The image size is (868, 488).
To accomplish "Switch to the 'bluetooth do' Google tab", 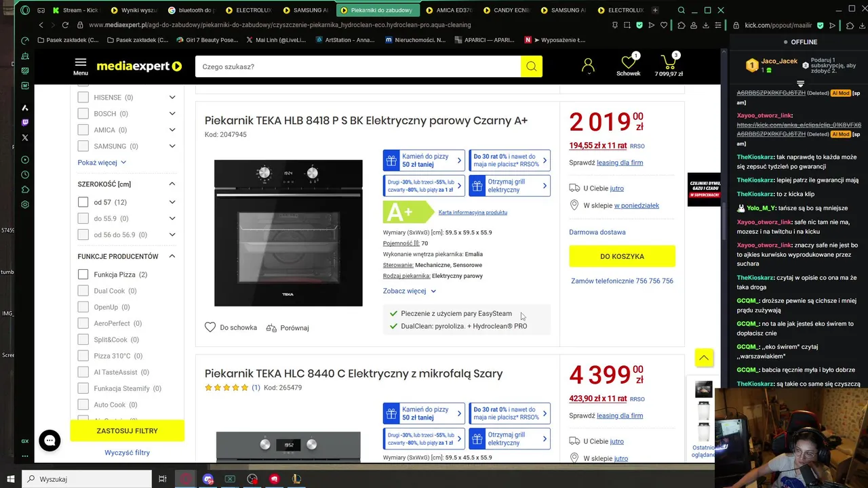I will (x=191, y=10).
